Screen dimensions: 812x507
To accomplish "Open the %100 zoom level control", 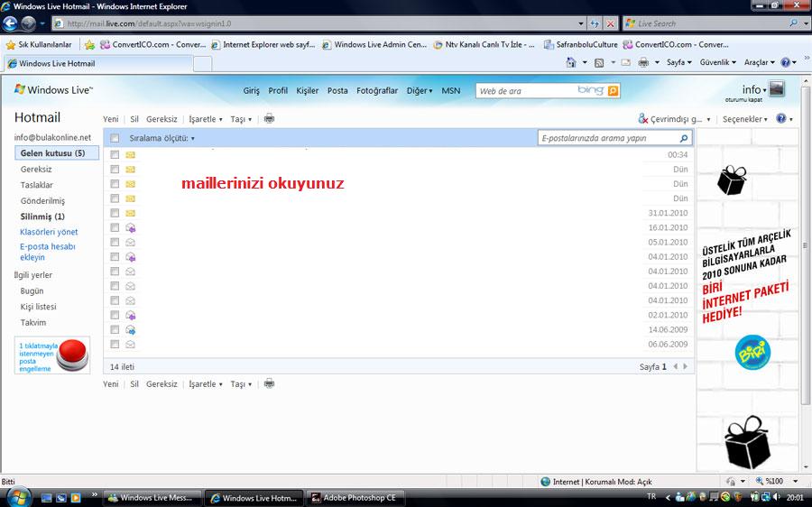I will coord(778,481).
